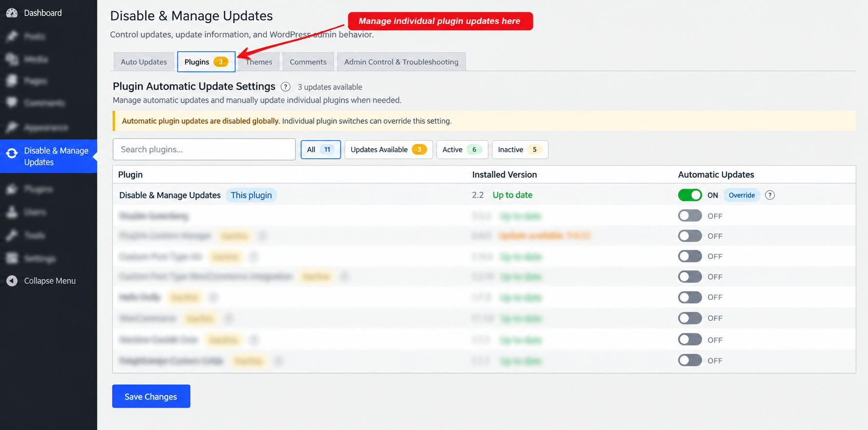Enable auto updates for the update-available plugin row
Viewport: 868px width, 430px height.
pos(690,236)
